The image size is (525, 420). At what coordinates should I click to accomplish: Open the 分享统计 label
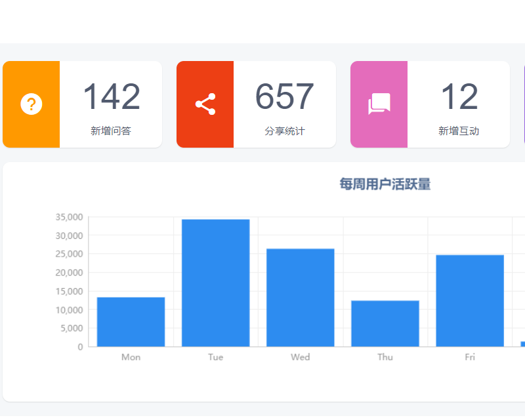(x=285, y=131)
